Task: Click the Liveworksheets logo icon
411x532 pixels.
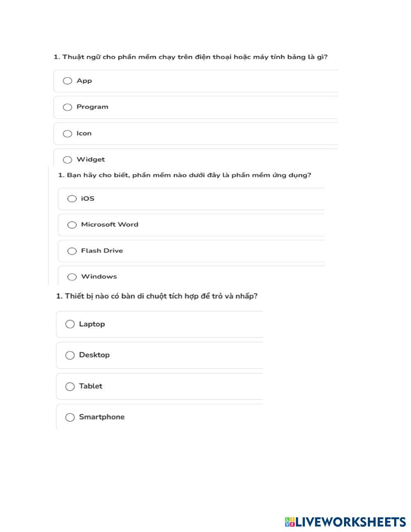Action: 290,522
